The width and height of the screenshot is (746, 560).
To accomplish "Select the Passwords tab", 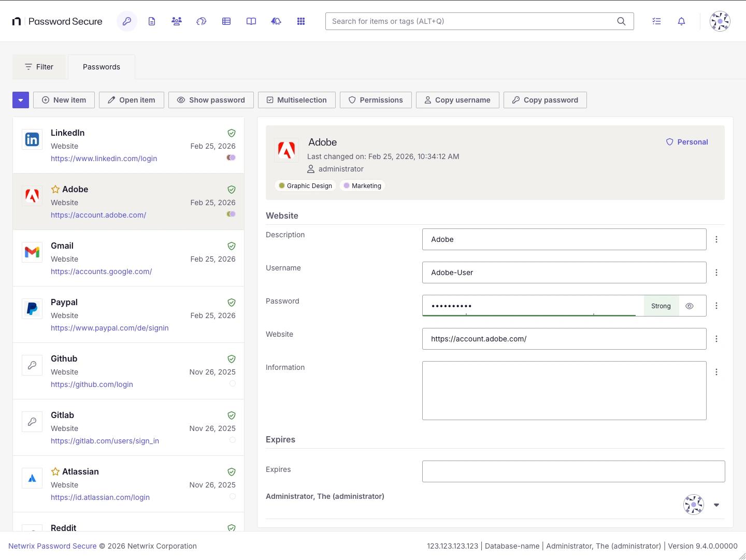I will pyautogui.click(x=102, y=67).
